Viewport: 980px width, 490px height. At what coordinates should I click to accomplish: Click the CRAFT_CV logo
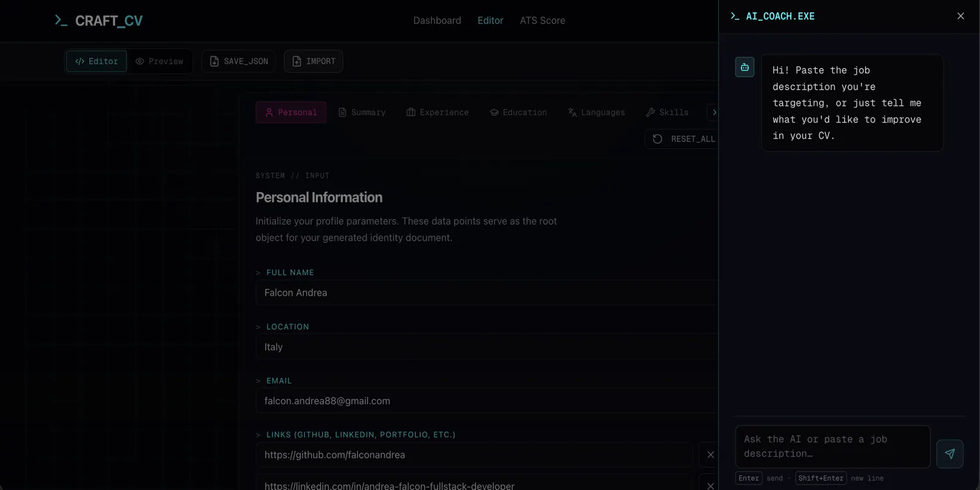pos(99,21)
